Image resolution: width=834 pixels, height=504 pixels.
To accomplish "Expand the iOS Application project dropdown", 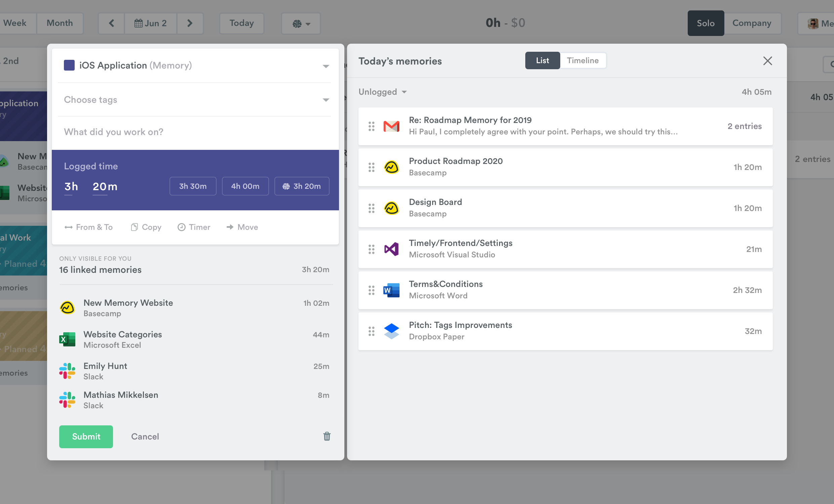I will [326, 66].
